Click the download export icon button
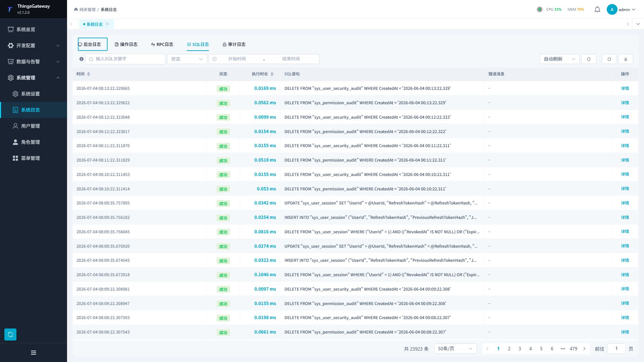Screen dimensions: 644x362 (626, 59)
